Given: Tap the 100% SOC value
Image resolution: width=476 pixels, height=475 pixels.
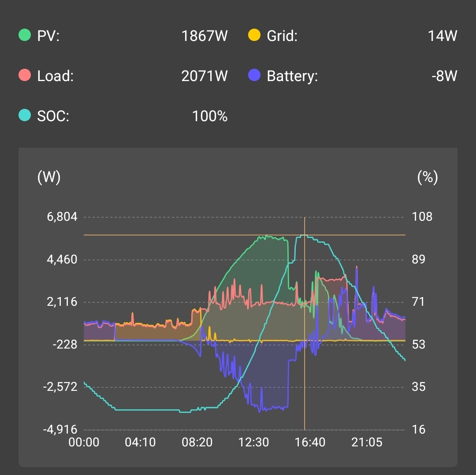Looking at the screenshot, I should 210,116.
